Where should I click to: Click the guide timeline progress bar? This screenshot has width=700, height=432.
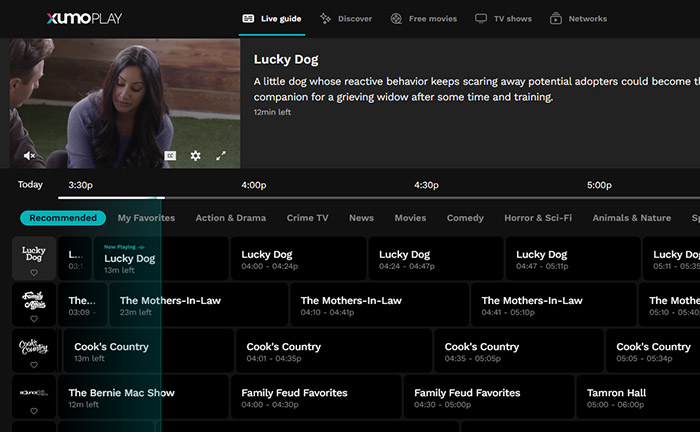pos(379,198)
